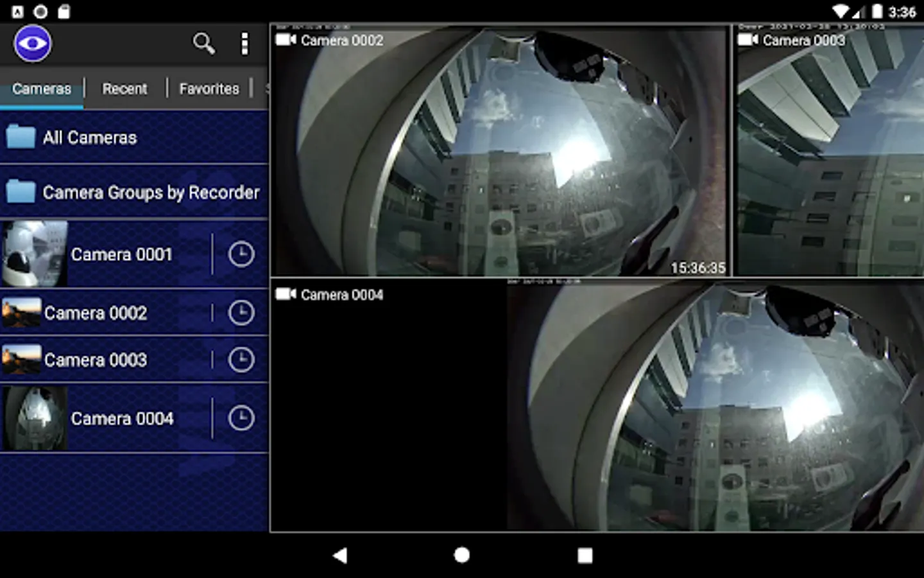Select Camera 0003 thumbnail in list
Viewport: 924px width, 578px height.
tap(21, 360)
